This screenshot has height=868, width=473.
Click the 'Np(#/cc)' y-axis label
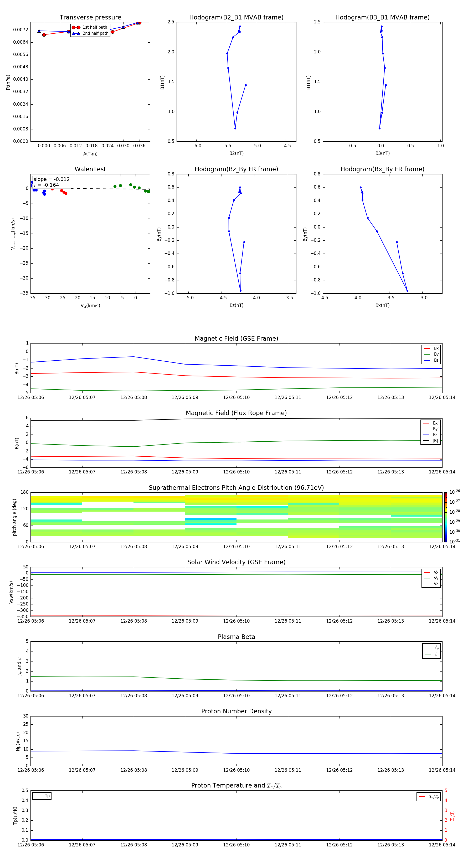pyautogui.click(x=18, y=741)
